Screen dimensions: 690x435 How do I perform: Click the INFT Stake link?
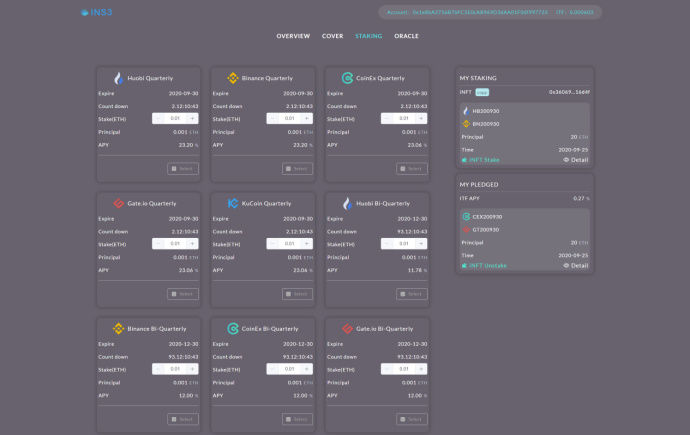point(481,160)
